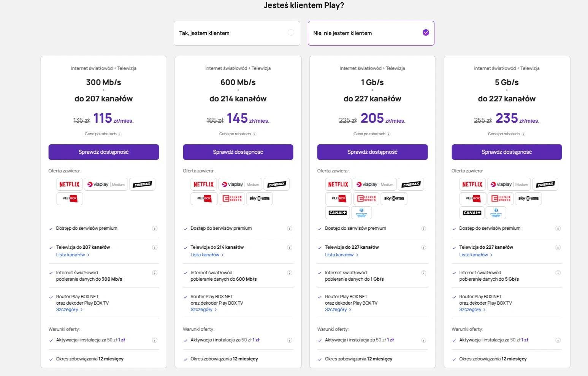
Task: Select "Nie, nie jestem klientem" option
Action: point(371,33)
